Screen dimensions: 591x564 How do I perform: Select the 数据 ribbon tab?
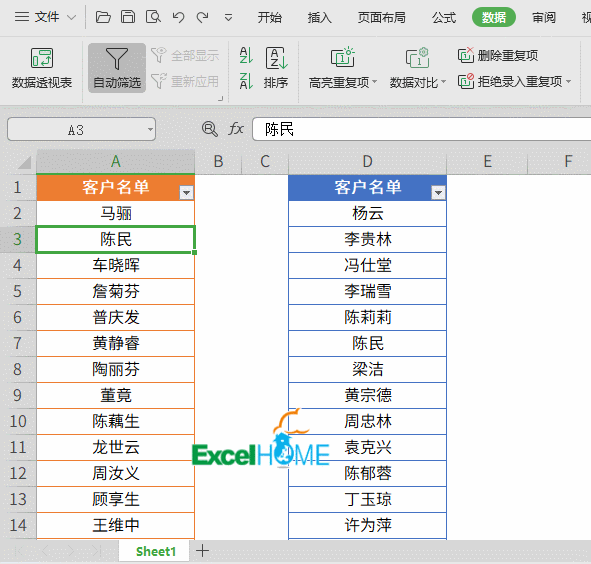pos(494,17)
